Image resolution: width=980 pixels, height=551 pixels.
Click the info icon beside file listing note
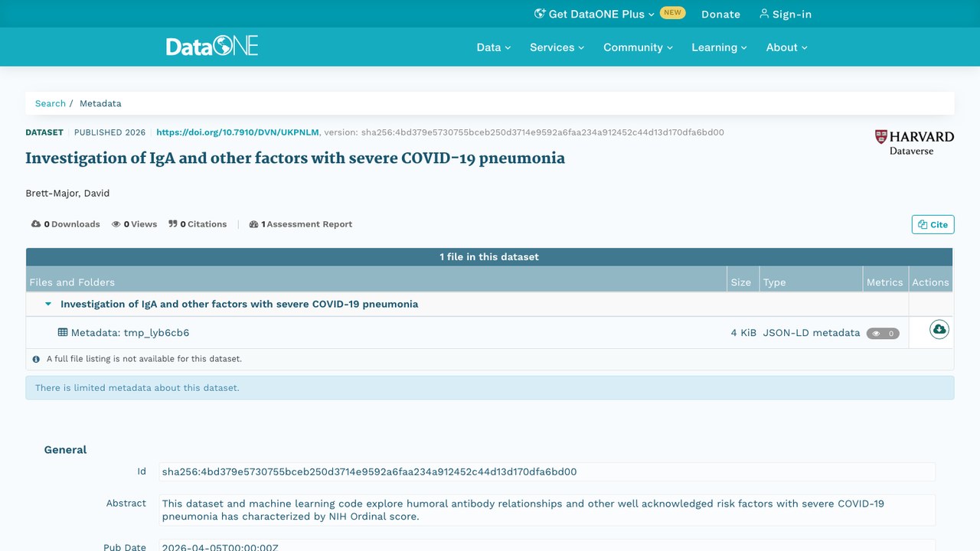pos(36,359)
